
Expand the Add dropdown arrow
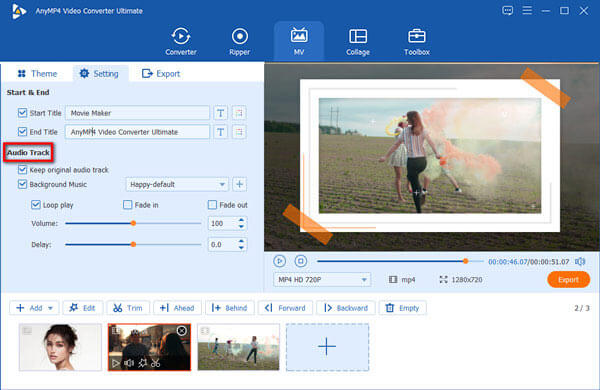(50, 308)
